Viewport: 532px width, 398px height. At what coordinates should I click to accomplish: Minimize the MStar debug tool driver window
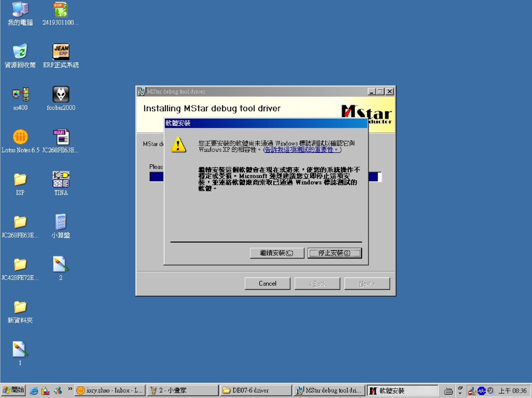[372, 91]
